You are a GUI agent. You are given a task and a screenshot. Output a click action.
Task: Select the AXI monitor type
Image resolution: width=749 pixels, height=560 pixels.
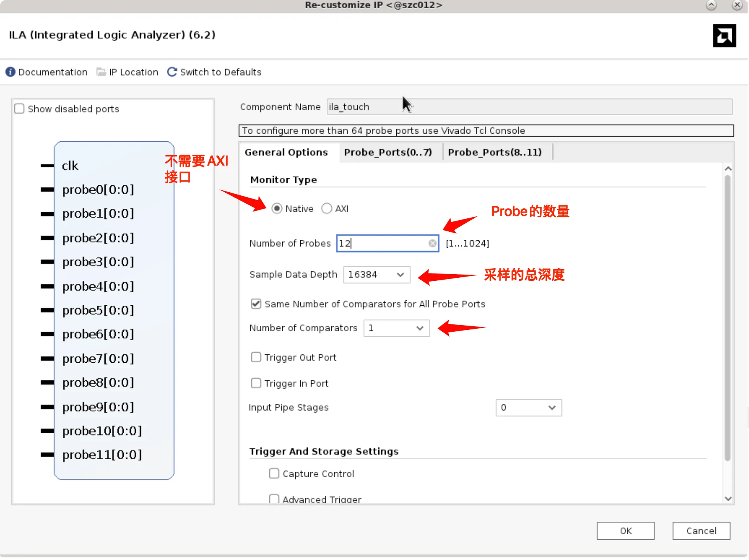(327, 208)
